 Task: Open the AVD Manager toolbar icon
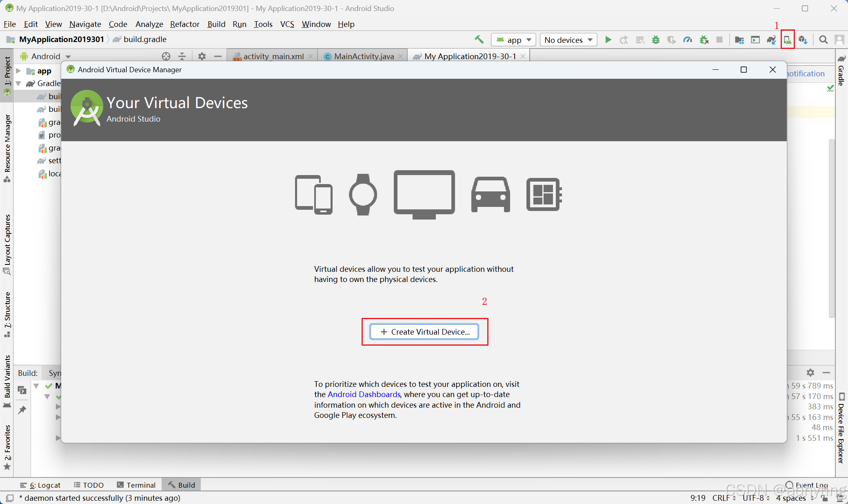click(x=788, y=40)
